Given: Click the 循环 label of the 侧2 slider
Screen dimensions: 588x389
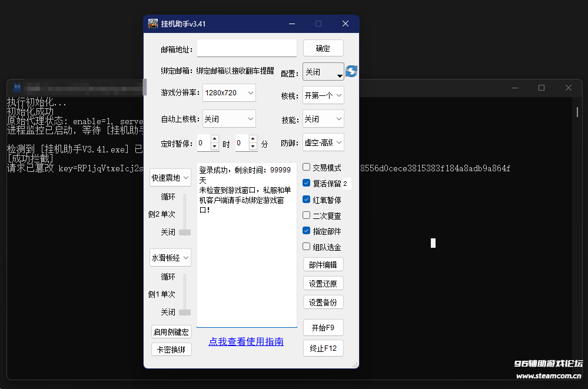Looking at the screenshot, I should click(x=168, y=197).
